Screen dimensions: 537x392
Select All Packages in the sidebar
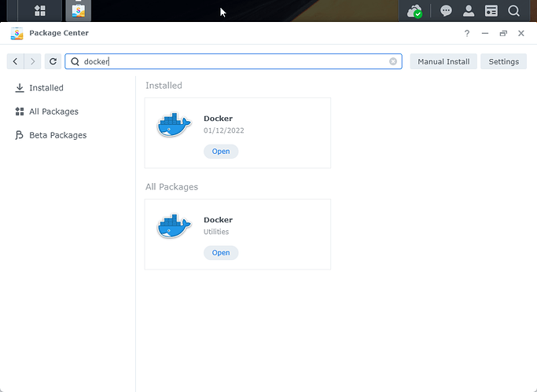pos(53,112)
